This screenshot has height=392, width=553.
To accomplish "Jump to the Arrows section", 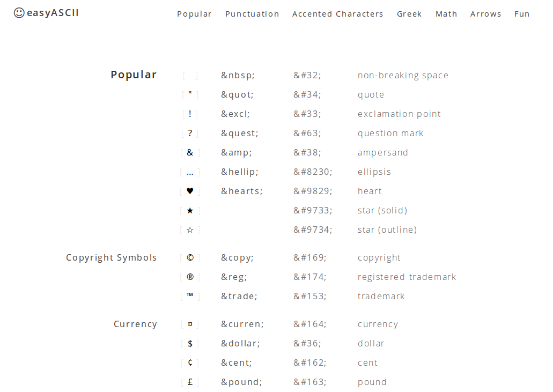I will 485,14.
